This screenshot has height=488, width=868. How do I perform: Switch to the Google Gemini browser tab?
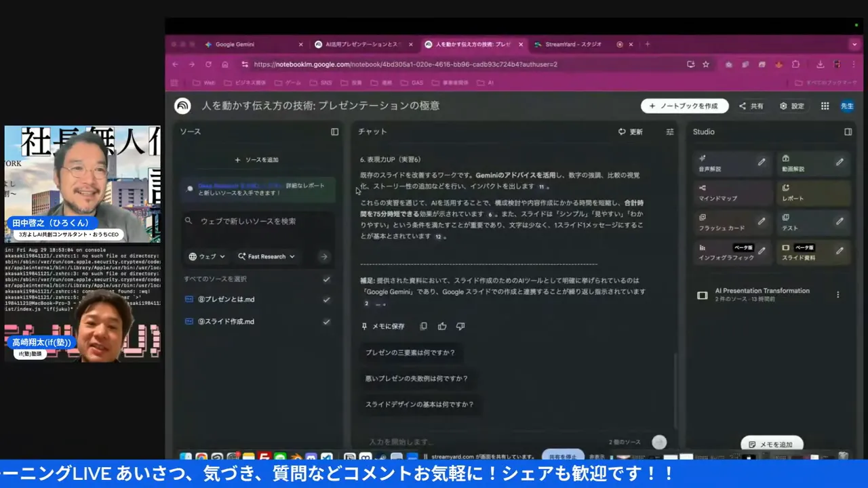235,44
